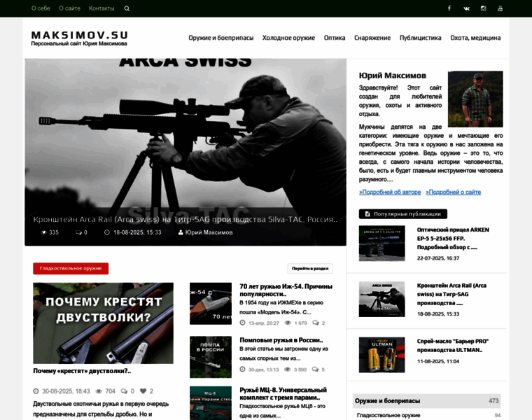Click the clock icon beside 30-06-2025, 18:43

point(36,391)
